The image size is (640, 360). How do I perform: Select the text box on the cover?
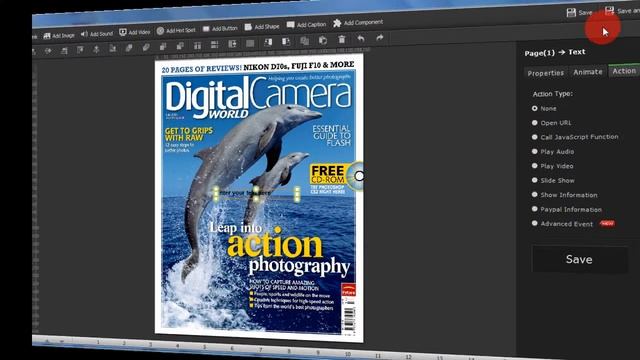tap(257, 193)
